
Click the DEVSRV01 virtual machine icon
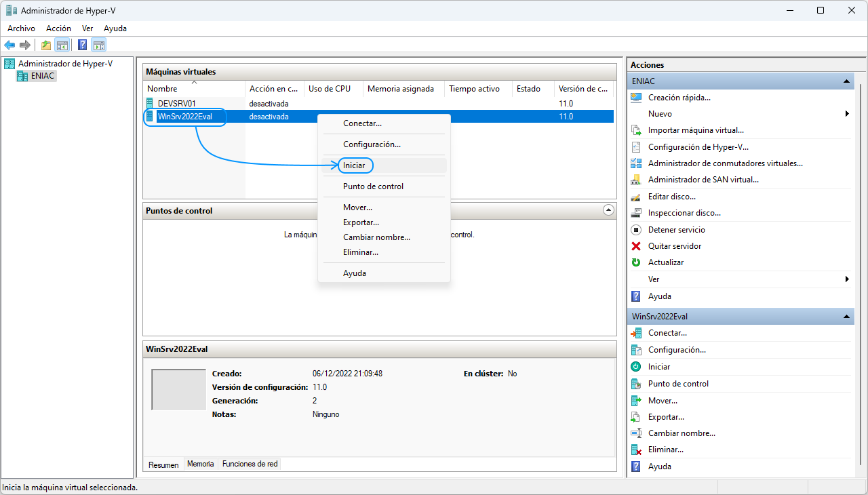coord(150,103)
